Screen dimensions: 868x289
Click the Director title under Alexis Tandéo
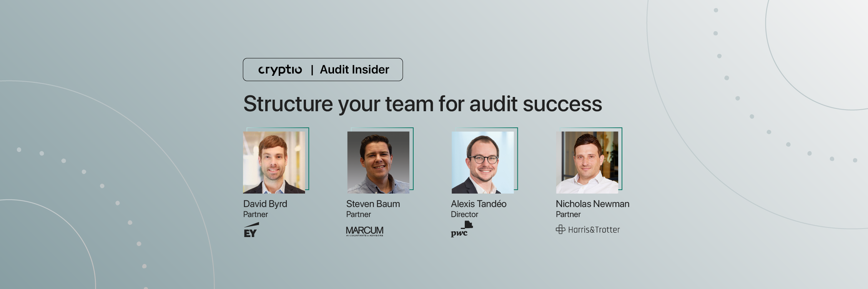click(464, 214)
